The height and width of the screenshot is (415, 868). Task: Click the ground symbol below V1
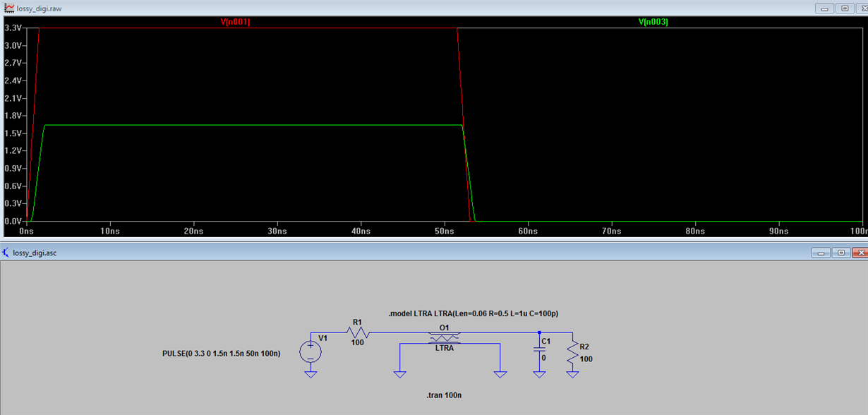311,373
